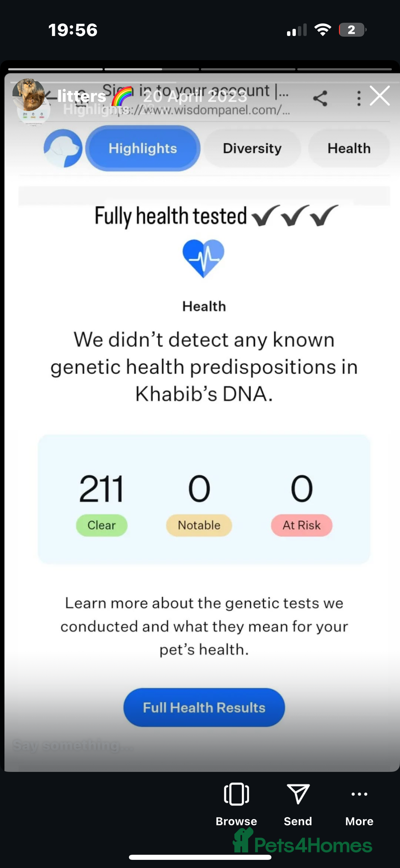Image resolution: width=400 pixels, height=868 pixels.
Task: Tap the Browse icon
Action: [x=236, y=794]
